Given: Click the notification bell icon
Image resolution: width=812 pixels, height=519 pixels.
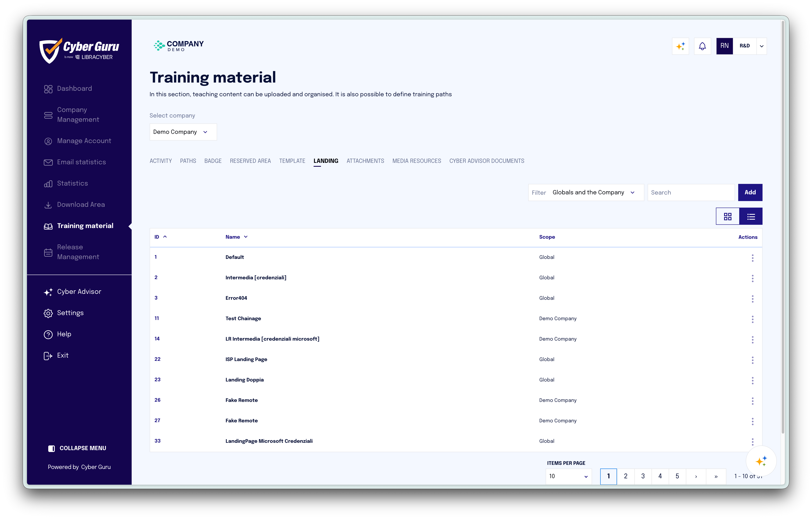Looking at the screenshot, I should click(702, 46).
